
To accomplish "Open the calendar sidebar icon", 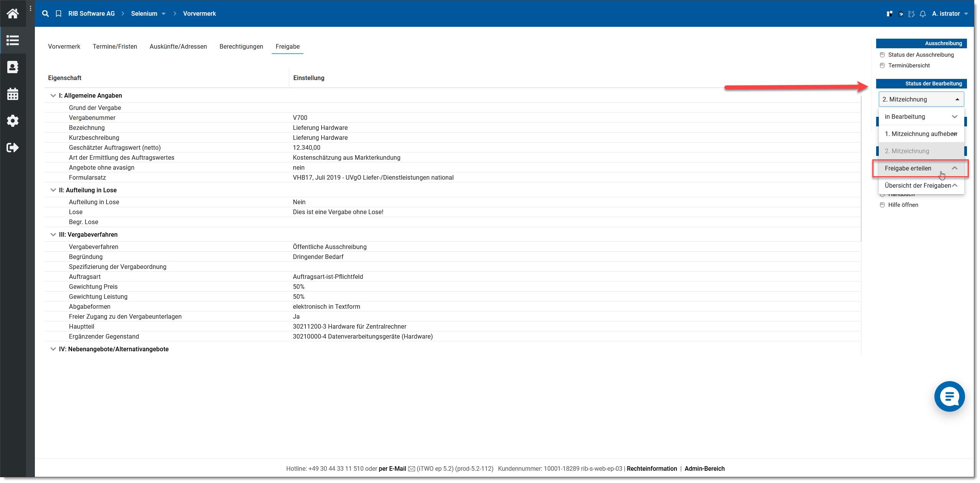I will 13,94.
